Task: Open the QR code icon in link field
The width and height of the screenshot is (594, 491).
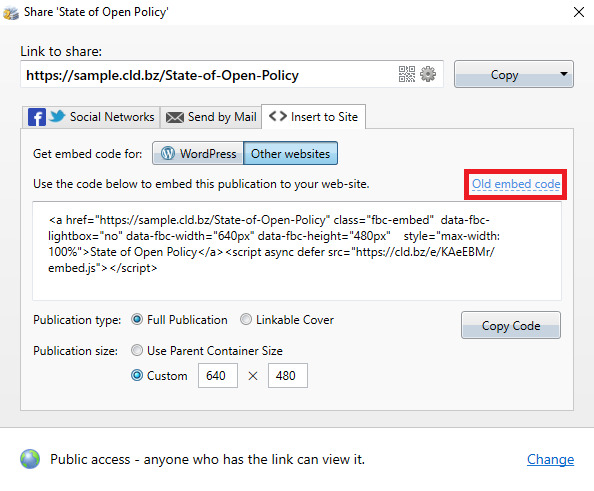Action: (407, 74)
